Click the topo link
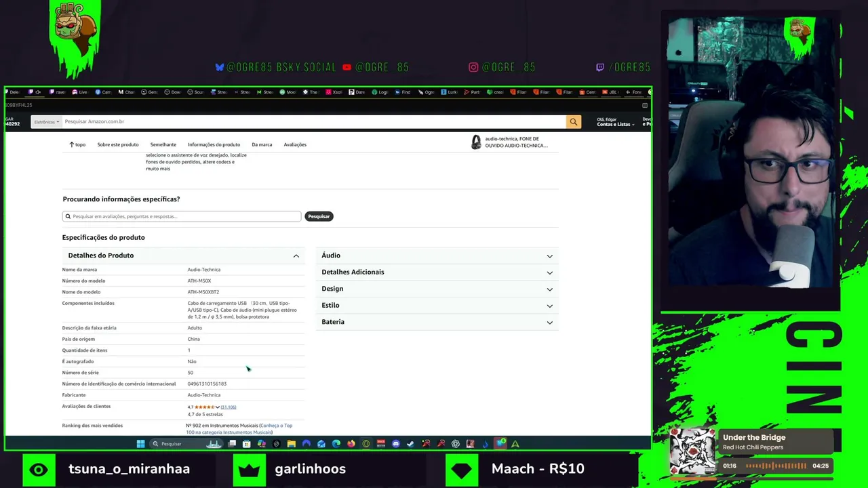The height and width of the screenshot is (488, 868). pyautogui.click(x=80, y=144)
